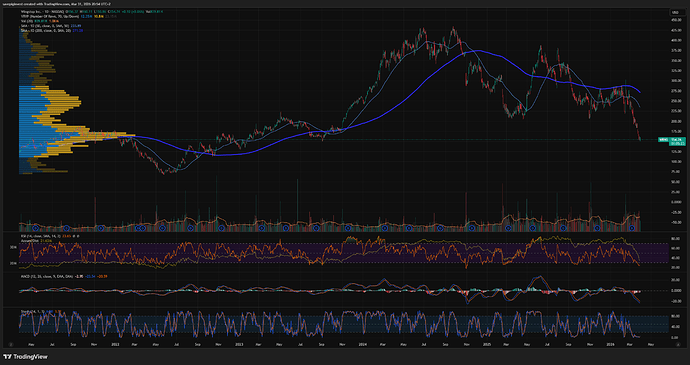Click the -20.00 level on MACD axis

[x=676, y=301]
